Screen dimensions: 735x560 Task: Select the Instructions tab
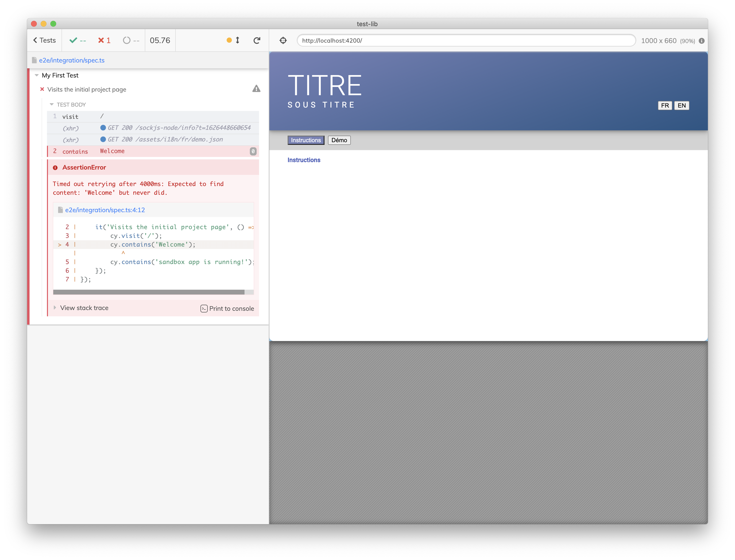(x=306, y=140)
